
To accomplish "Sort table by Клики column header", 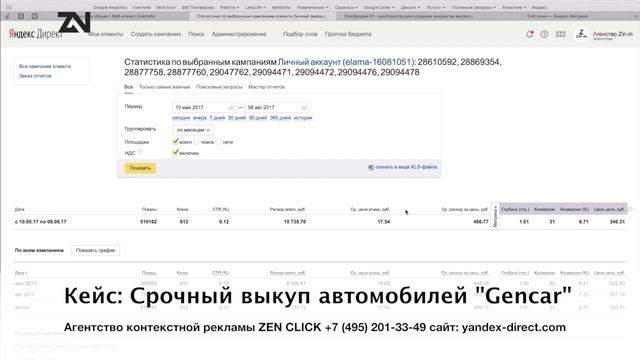I will (182, 209).
